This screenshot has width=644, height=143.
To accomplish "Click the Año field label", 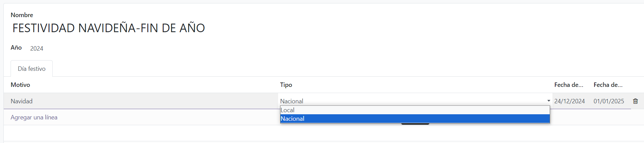I will click(16, 48).
